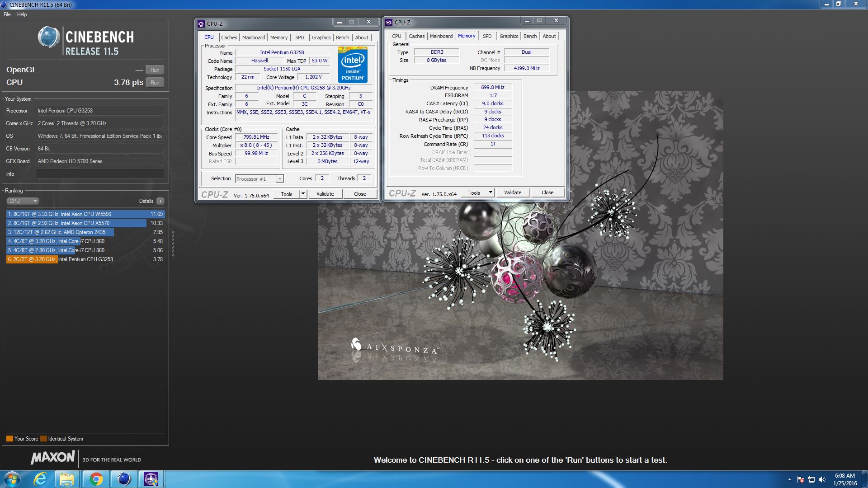The width and height of the screenshot is (868, 488).
Task: Select Core i7 860 ranking row
Action: point(85,250)
